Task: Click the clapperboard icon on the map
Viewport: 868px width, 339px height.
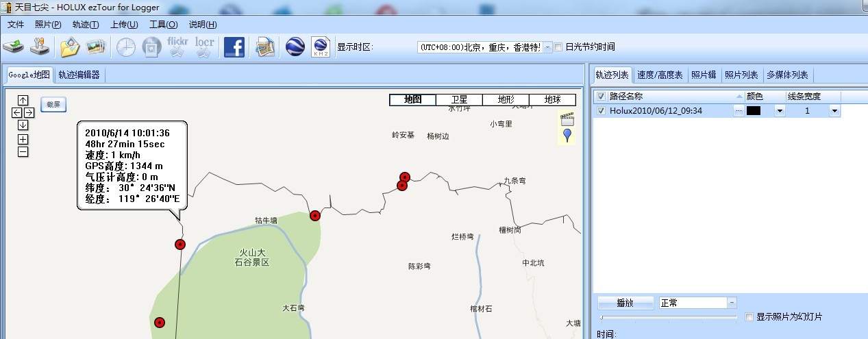Action: click(x=567, y=117)
